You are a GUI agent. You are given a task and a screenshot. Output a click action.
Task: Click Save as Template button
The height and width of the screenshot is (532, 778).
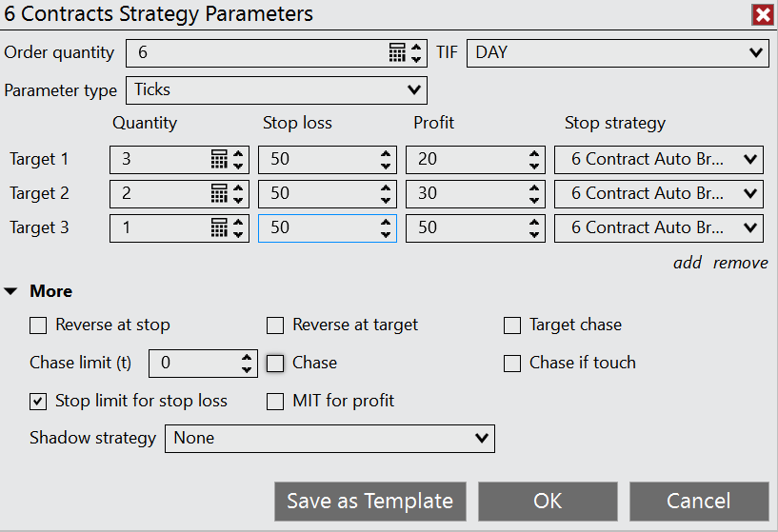[x=369, y=502]
